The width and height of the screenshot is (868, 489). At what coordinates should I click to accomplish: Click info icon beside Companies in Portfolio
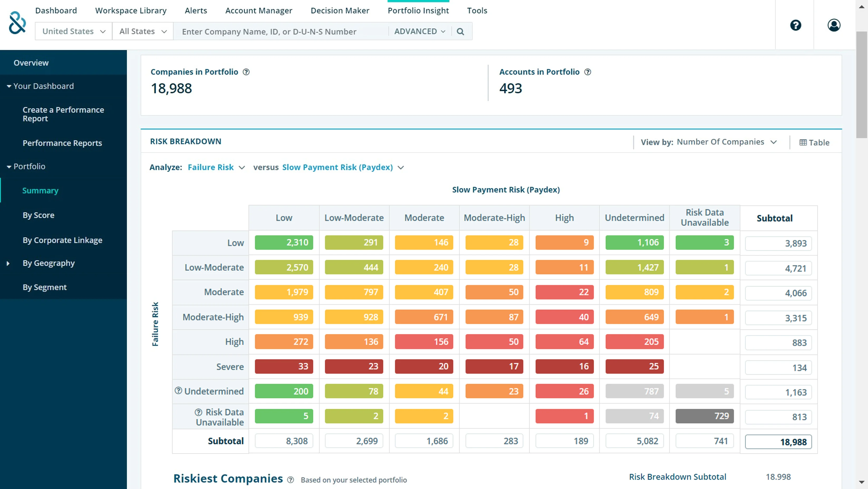(246, 72)
